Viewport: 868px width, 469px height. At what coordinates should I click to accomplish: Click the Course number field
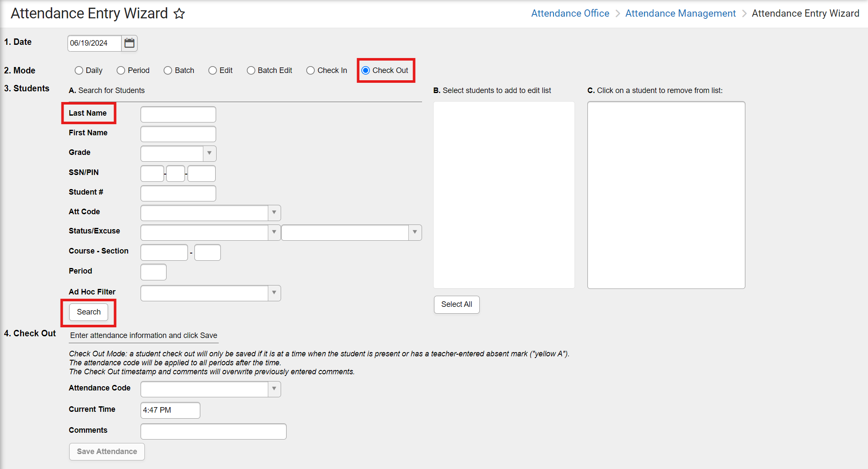point(164,252)
